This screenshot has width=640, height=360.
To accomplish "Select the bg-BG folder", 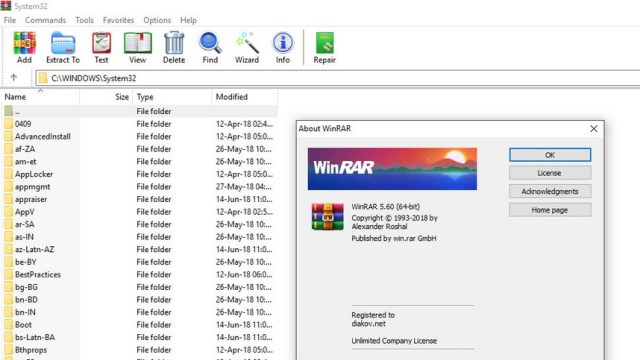I will (x=26, y=287).
